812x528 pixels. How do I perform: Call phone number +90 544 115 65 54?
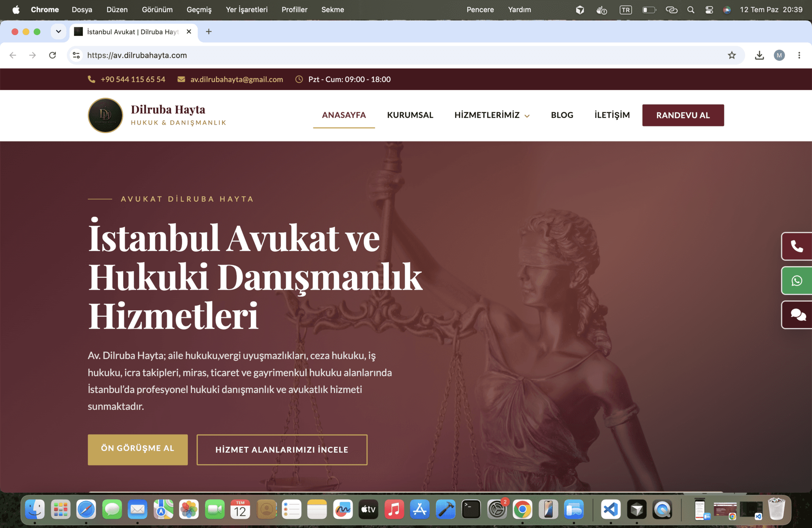click(133, 79)
